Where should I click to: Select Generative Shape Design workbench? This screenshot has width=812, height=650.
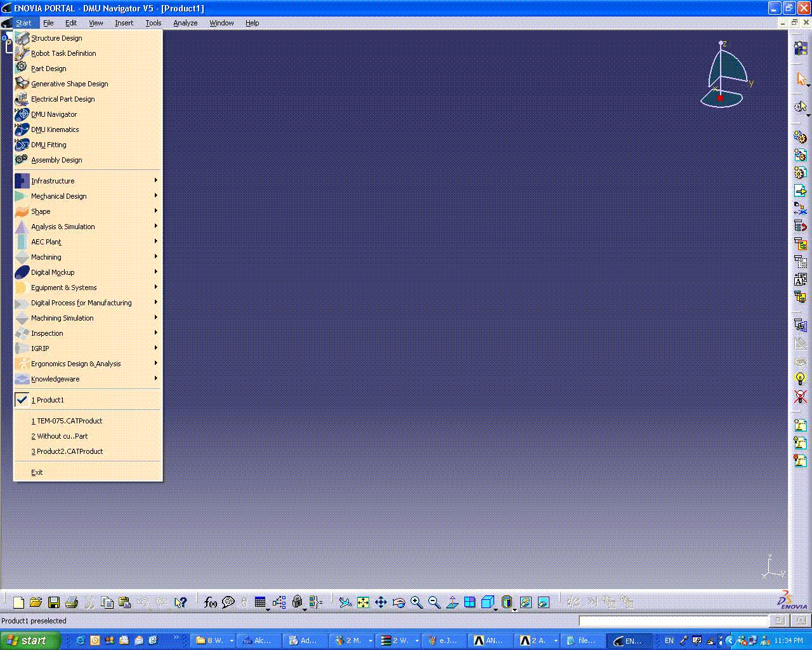point(88,84)
